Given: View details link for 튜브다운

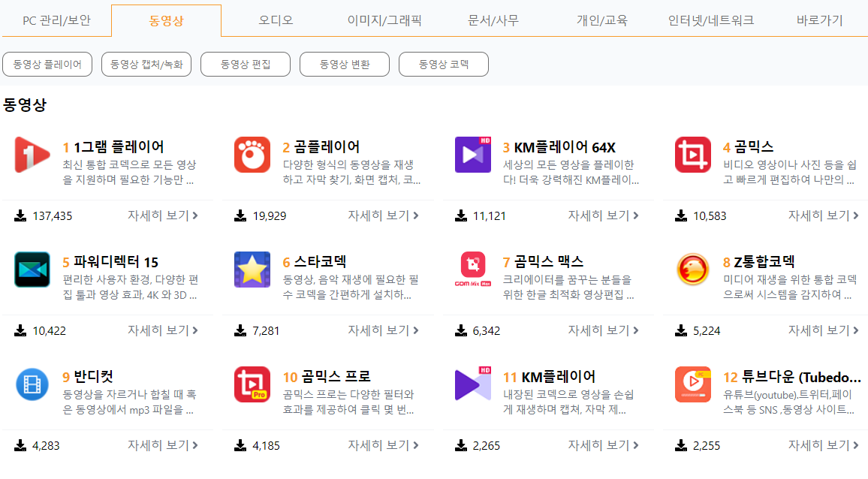Looking at the screenshot, I should tap(824, 445).
